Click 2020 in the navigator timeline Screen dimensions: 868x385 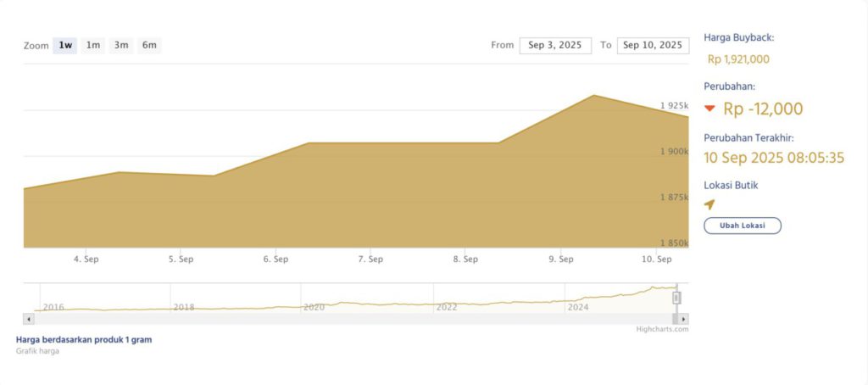pyautogui.click(x=314, y=307)
